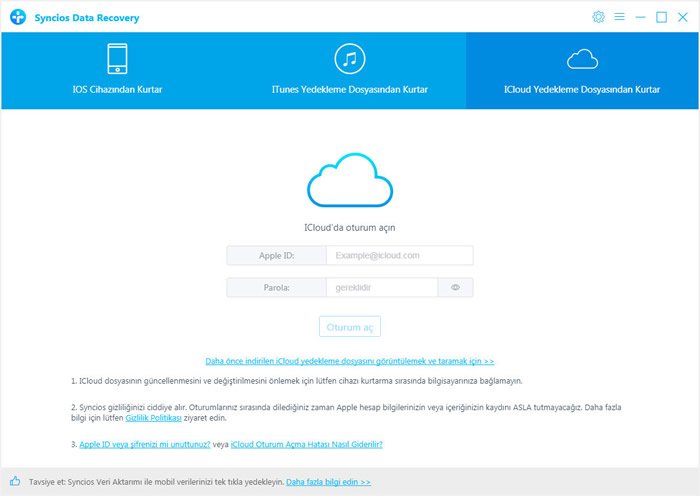Open settings via the gear icon
The height and width of the screenshot is (496, 700).
coord(598,17)
